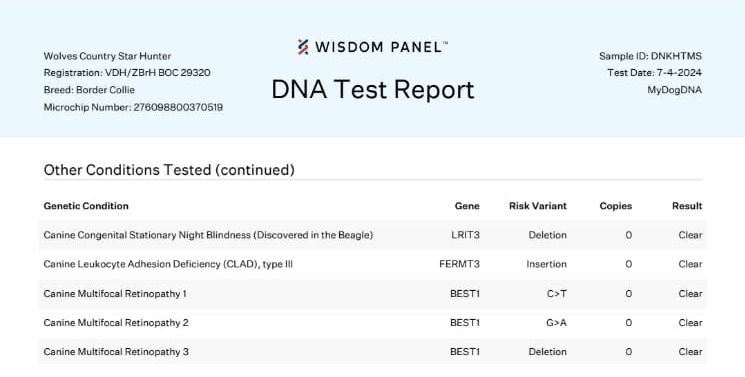Click the Risk Variant column header
The width and height of the screenshot is (745, 377).
pos(538,206)
